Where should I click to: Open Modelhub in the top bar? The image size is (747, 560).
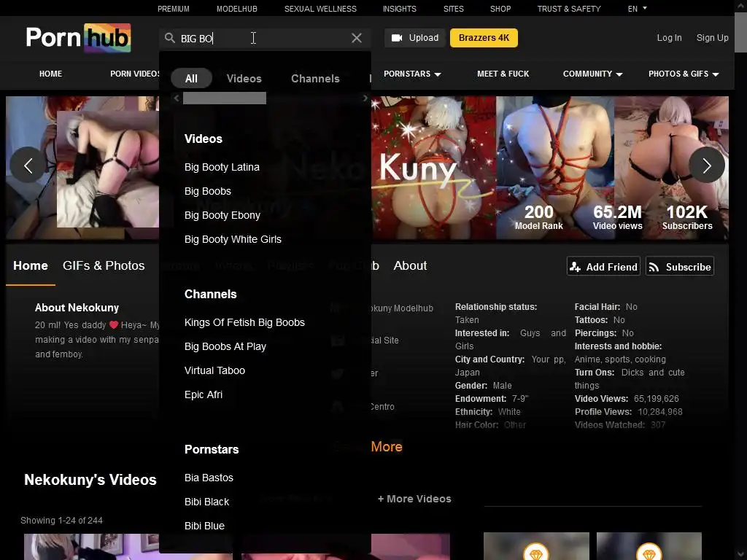237,9
